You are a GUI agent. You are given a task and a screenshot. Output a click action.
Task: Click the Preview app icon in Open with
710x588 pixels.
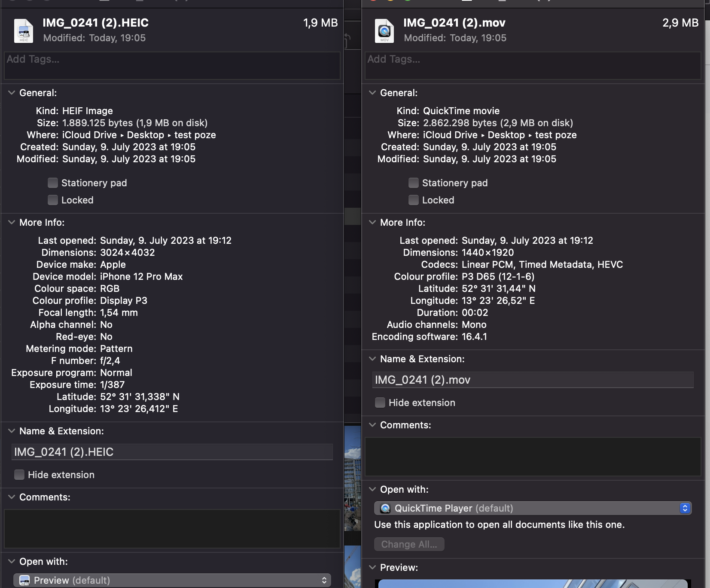[24, 580]
